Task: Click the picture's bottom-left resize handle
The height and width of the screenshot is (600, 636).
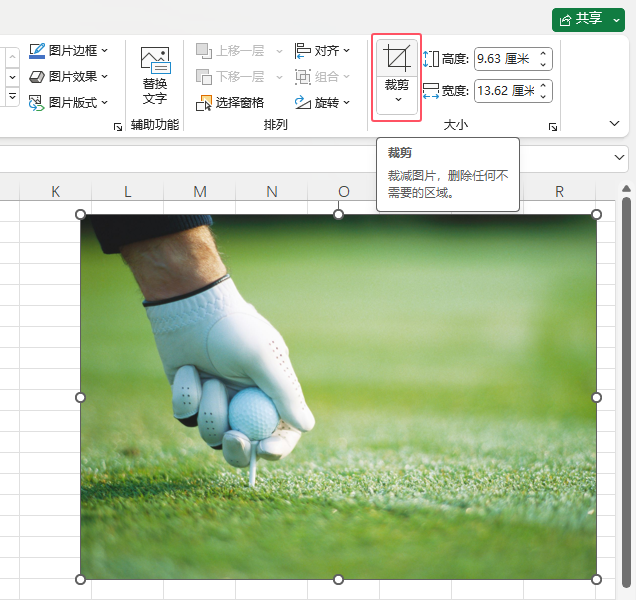Action: (80, 579)
